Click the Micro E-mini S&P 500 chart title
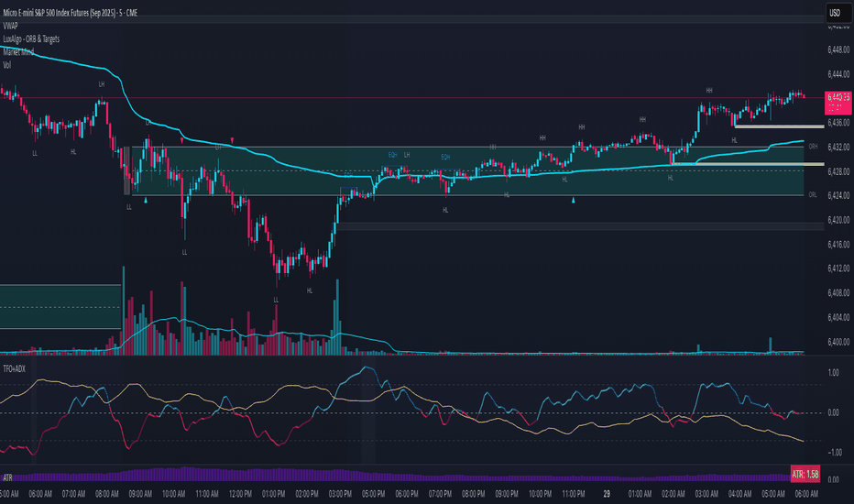 (x=71, y=13)
